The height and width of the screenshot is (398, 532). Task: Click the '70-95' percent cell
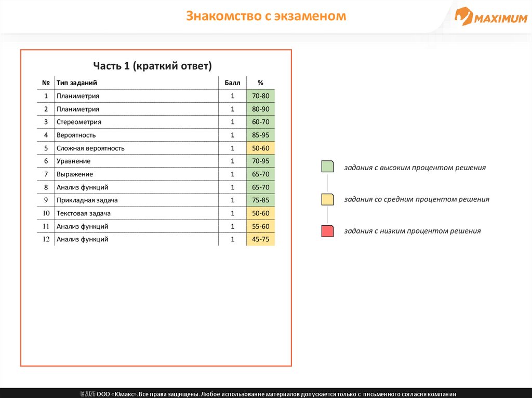point(261,161)
